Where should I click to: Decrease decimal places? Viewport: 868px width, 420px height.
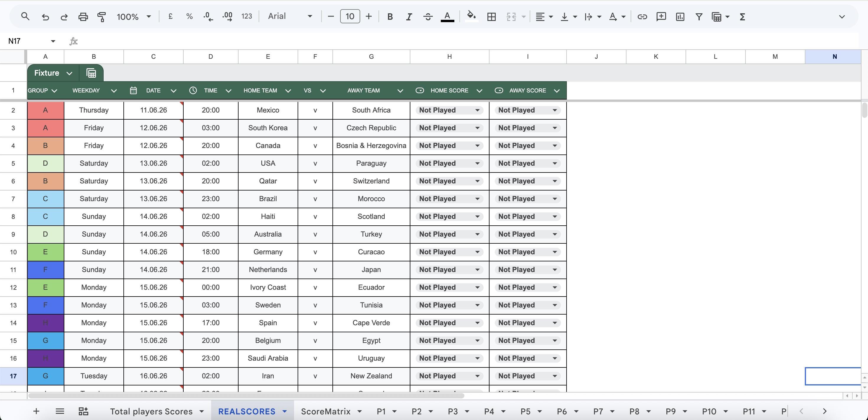(208, 17)
